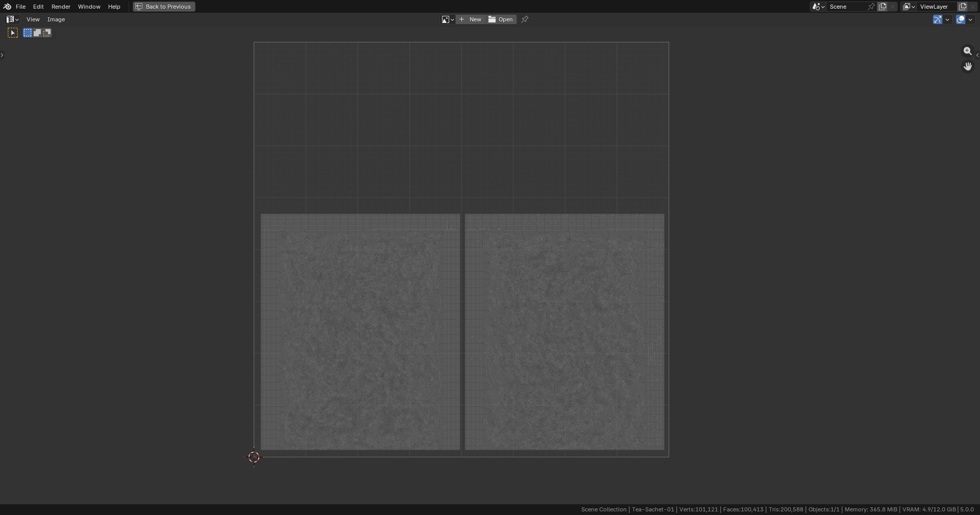Choose the extend selection mode
The image size is (980, 515).
(37, 33)
